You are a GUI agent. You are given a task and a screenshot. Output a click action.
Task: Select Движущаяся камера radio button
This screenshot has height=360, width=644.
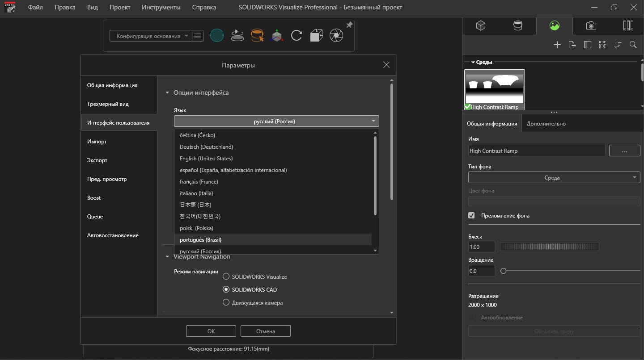click(x=226, y=302)
